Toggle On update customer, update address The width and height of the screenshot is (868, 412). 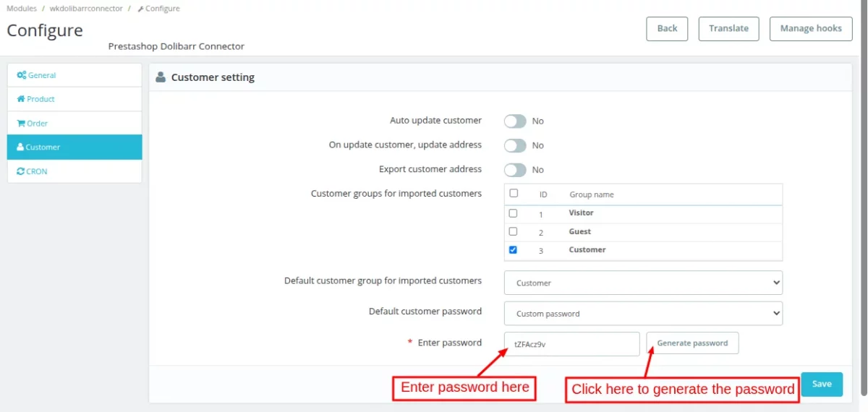click(515, 145)
